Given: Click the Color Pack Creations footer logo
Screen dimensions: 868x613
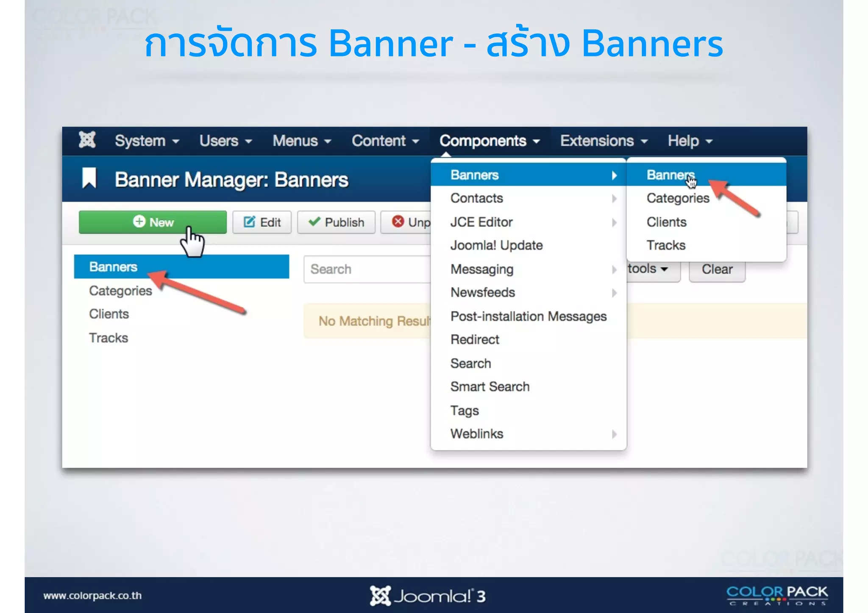Looking at the screenshot, I should 777,596.
